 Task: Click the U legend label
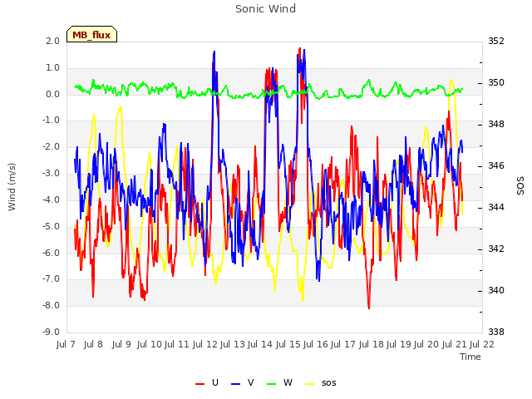[214, 382]
